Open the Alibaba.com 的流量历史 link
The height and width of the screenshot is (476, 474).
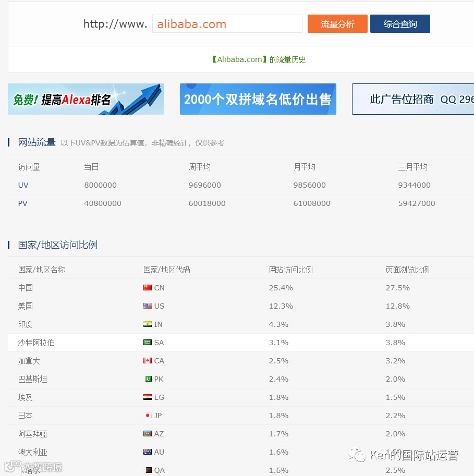pos(259,59)
